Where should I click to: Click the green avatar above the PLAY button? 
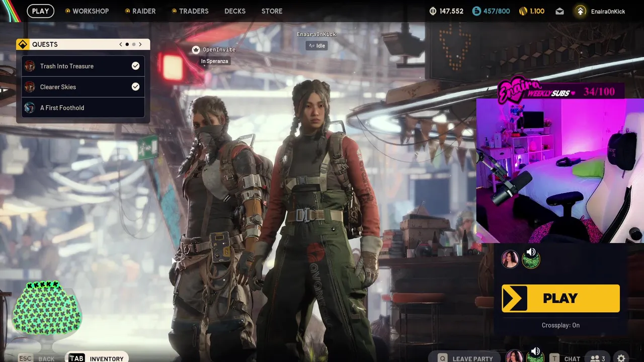531,260
